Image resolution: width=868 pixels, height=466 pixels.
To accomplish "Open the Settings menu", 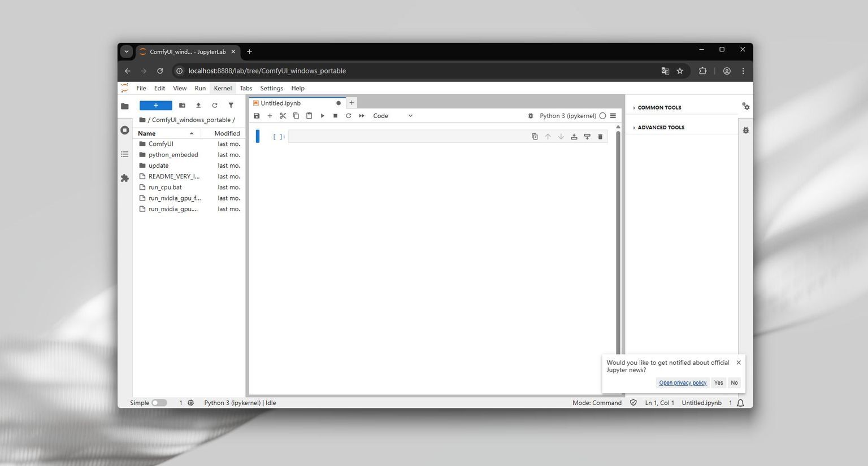I will pos(271,88).
